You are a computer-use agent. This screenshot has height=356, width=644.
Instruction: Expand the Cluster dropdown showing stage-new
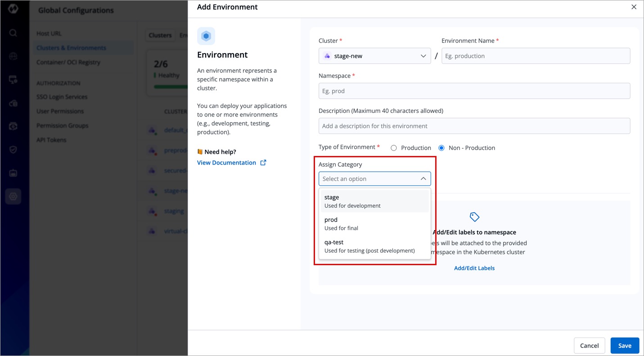click(374, 56)
